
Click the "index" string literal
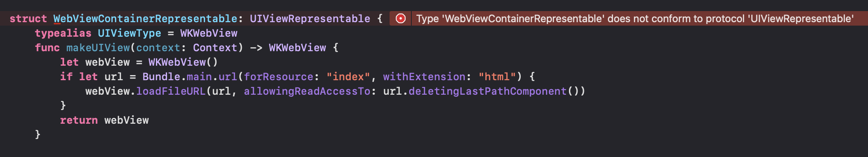click(x=348, y=76)
